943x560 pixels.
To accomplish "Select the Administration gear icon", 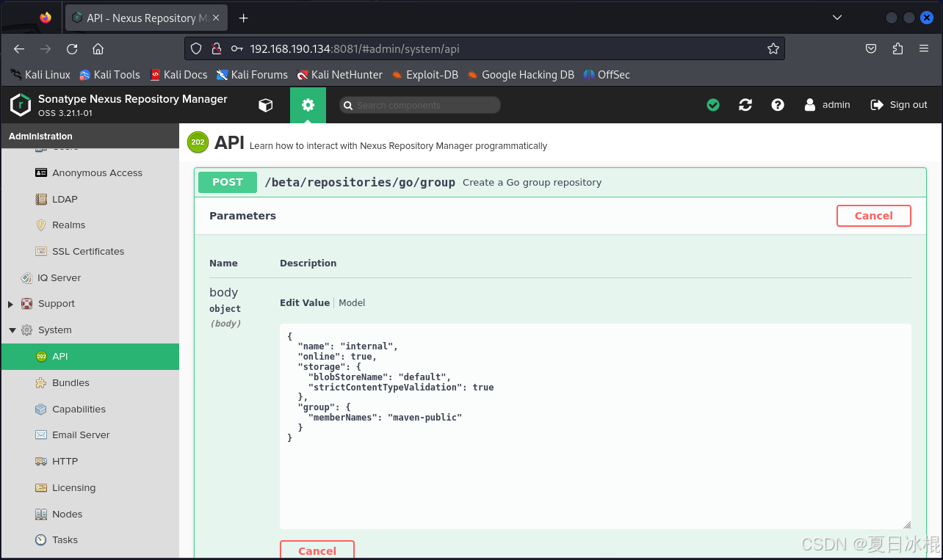I will click(x=308, y=105).
